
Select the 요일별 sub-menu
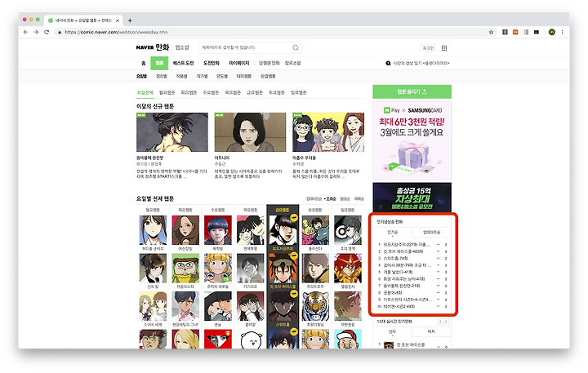tap(141, 76)
